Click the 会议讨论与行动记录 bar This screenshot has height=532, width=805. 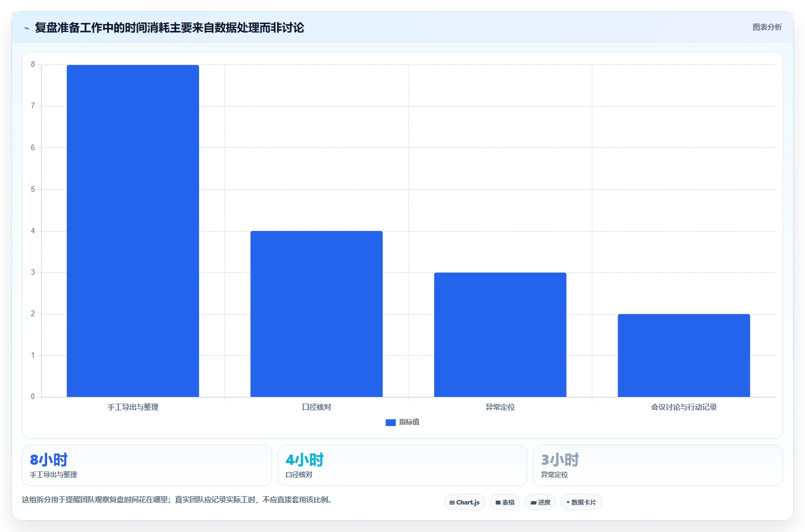(x=684, y=355)
